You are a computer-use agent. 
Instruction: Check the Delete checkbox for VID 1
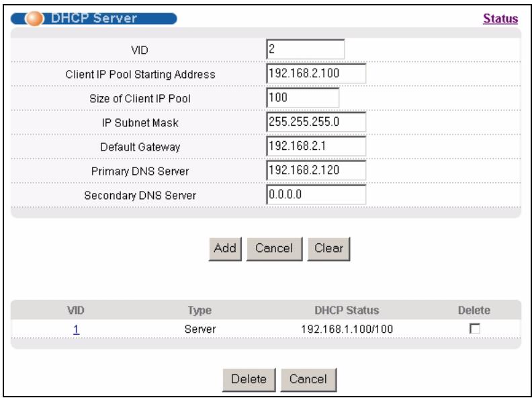click(474, 328)
